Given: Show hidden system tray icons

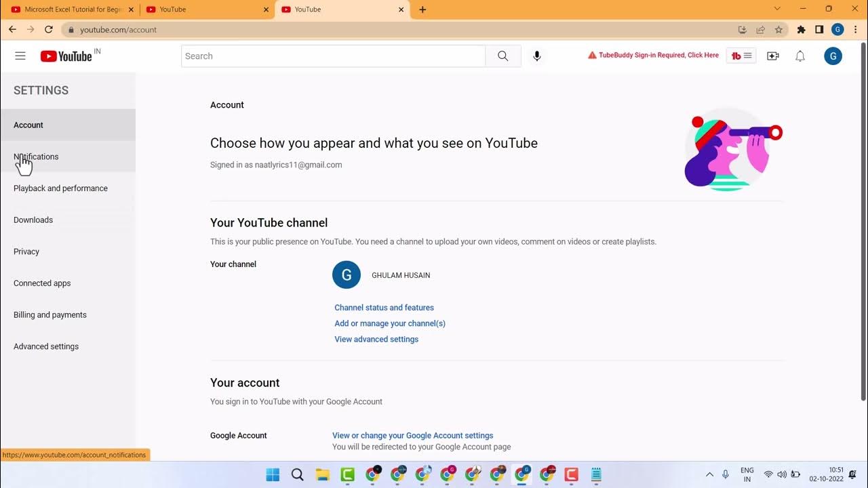Looking at the screenshot, I should (709, 474).
